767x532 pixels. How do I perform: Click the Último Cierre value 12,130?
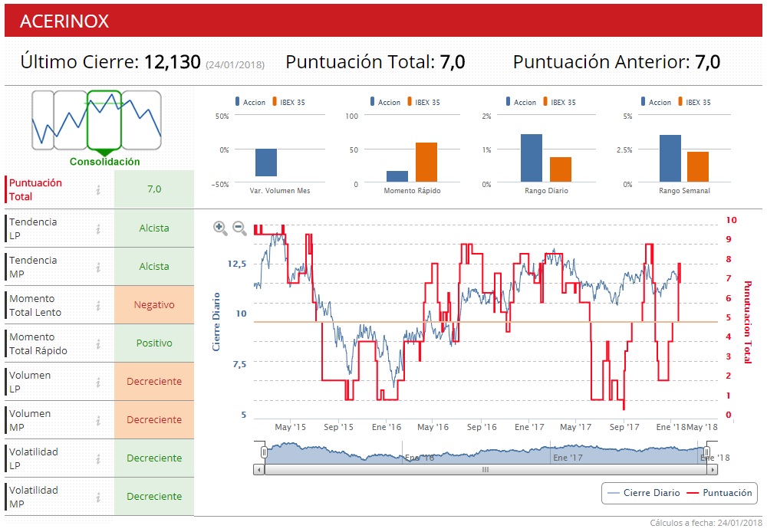point(172,62)
